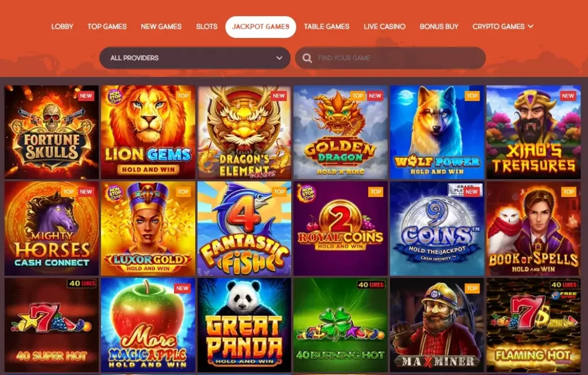The height and width of the screenshot is (375, 588).
Task: Open the Bonus Buy section
Action: coord(439,26)
